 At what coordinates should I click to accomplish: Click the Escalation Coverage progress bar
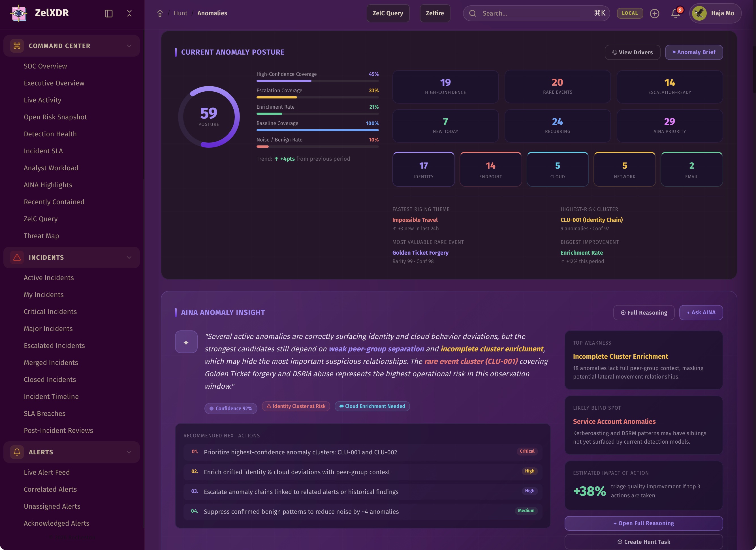pyautogui.click(x=317, y=97)
